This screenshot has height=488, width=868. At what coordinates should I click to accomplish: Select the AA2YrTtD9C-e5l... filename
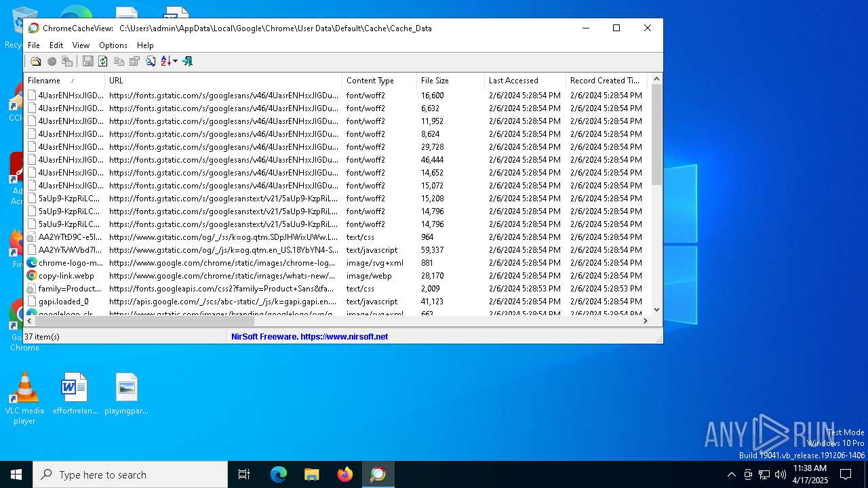71,237
